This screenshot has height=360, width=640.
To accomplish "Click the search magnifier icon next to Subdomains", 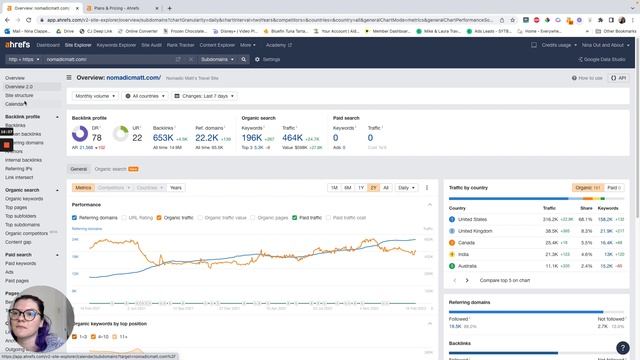I will tap(244, 59).
